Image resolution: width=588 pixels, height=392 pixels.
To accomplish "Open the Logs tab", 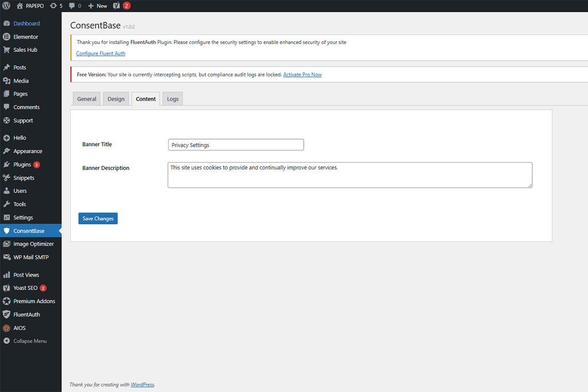I will [172, 98].
